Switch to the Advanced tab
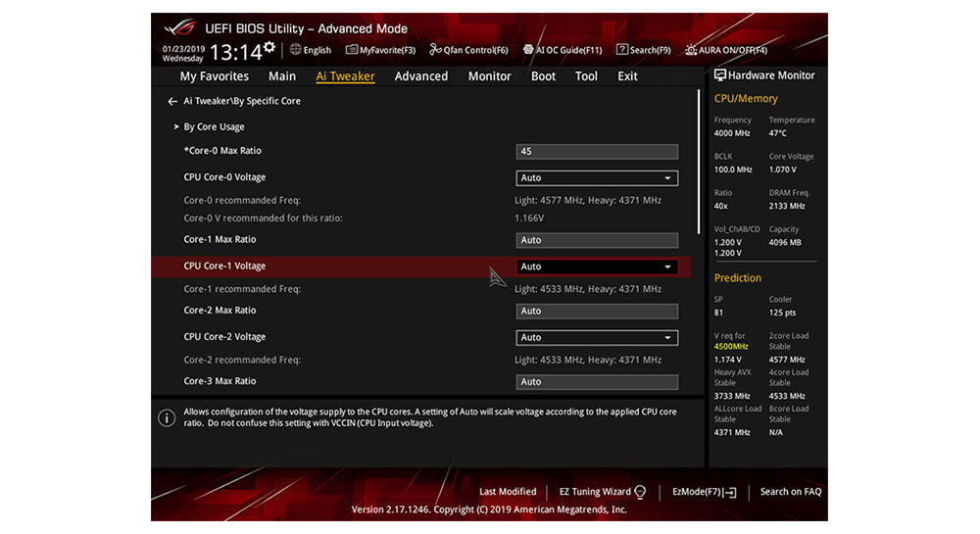980x534 pixels. click(x=421, y=76)
